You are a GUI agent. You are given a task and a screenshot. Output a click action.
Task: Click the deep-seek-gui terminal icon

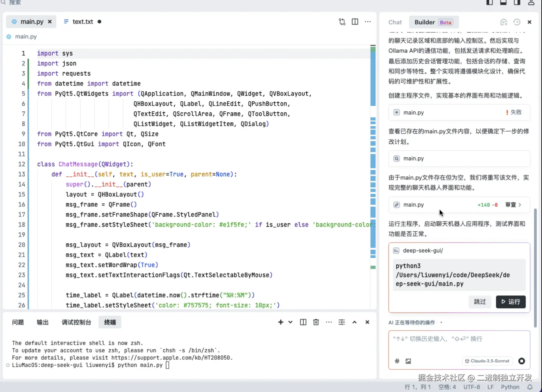tap(396, 251)
